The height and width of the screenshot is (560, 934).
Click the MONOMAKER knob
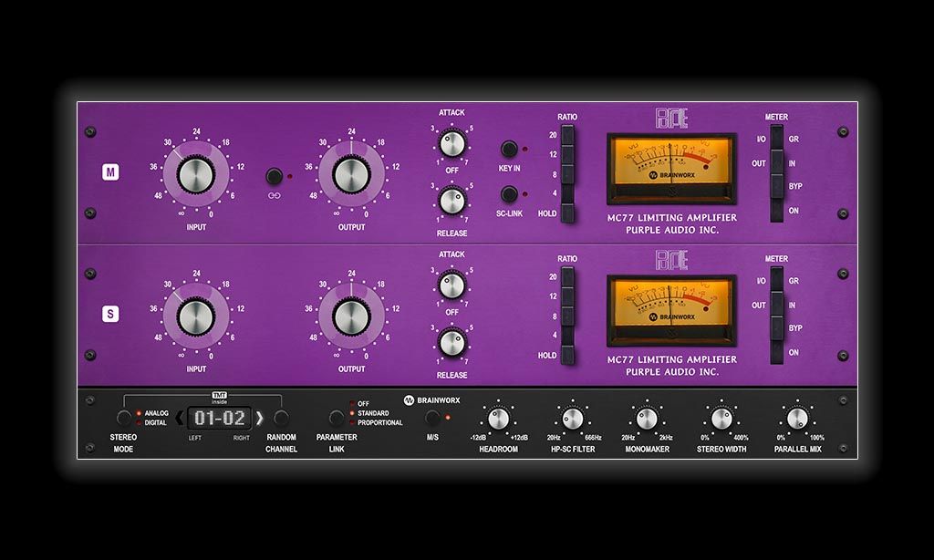tap(647, 419)
